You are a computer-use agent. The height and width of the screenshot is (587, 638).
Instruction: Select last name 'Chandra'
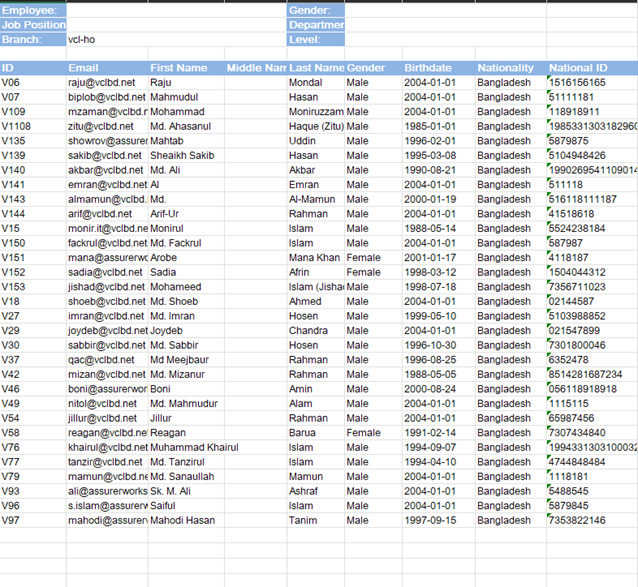pyautogui.click(x=316, y=332)
